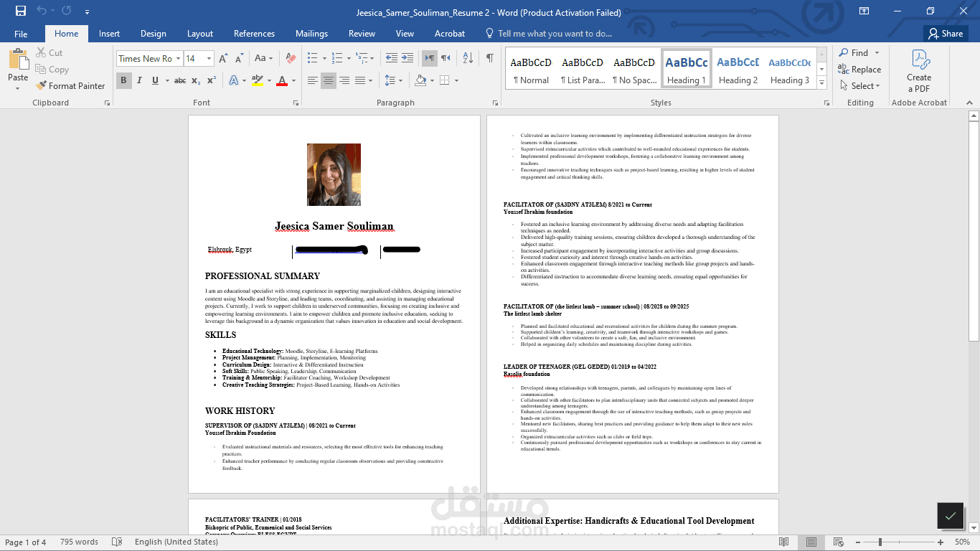Toggle Underline formatting

pyautogui.click(x=156, y=80)
